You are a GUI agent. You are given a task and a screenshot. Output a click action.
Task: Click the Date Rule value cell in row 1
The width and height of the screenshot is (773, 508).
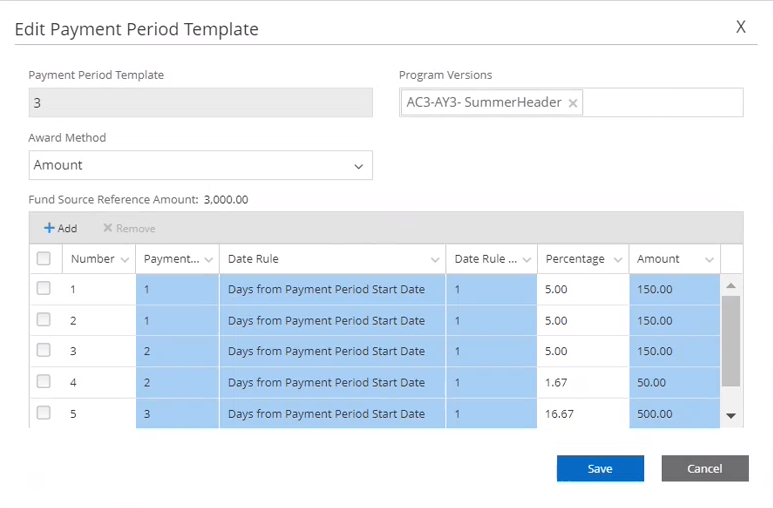(x=492, y=289)
